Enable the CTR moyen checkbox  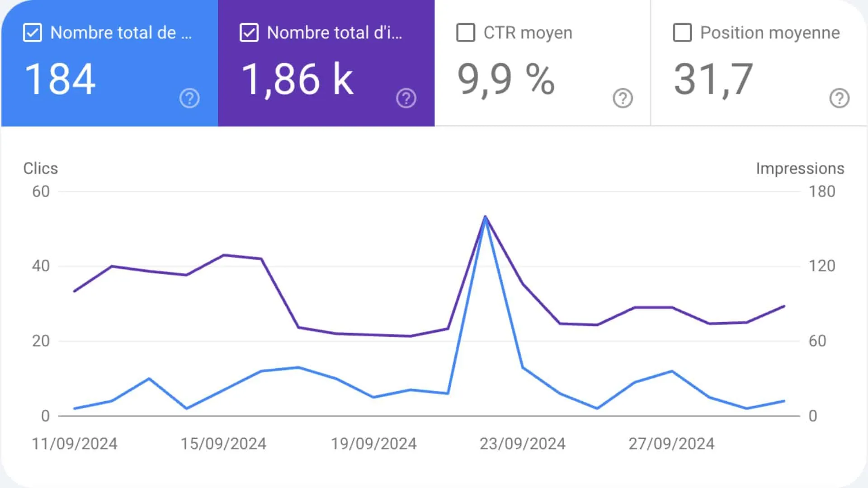466,33
